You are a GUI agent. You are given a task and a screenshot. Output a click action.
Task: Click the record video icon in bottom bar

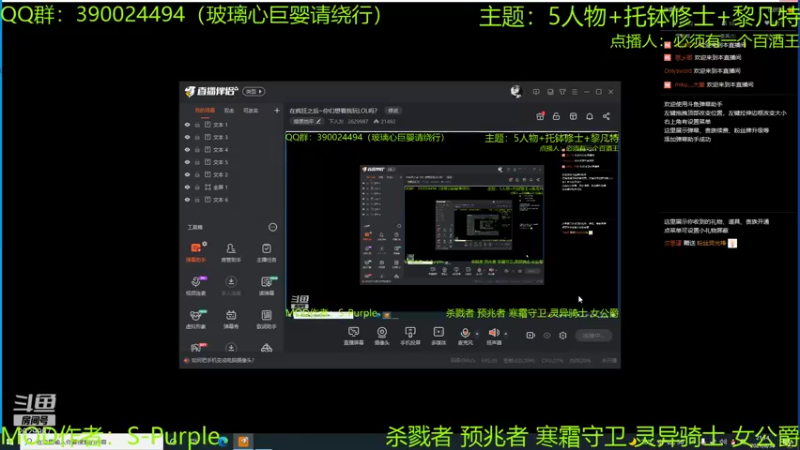531,335
